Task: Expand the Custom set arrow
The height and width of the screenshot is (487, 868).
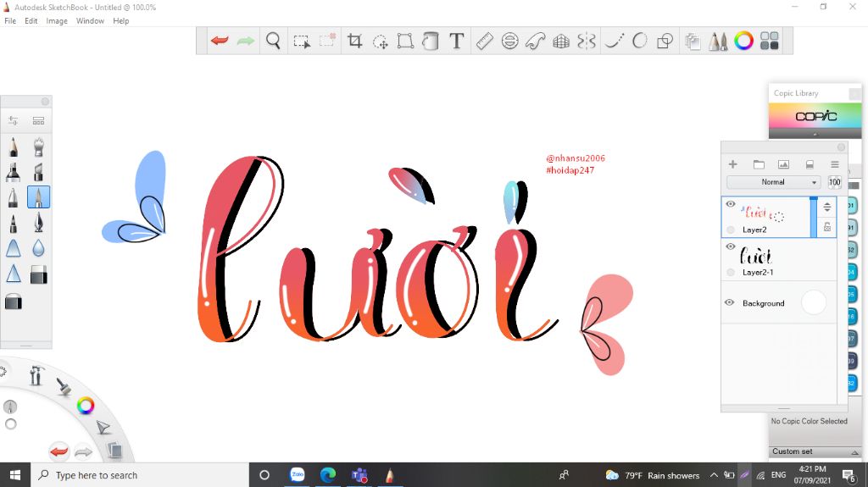Action: point(854,452)
